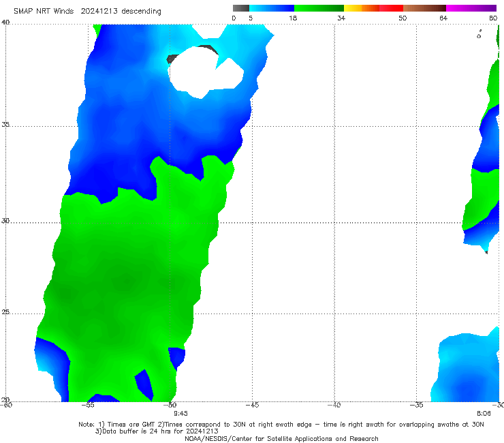Click the 'SMAP NRT Winds 20241213 descending' title

87,12
